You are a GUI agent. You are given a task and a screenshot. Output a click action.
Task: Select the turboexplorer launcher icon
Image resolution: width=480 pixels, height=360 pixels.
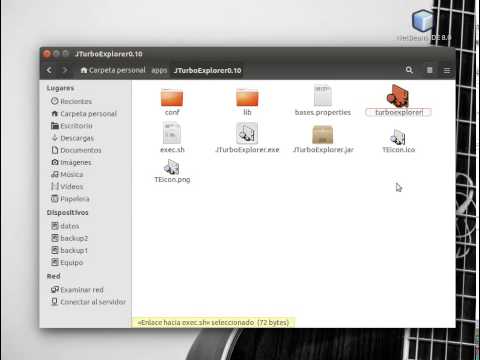[x=398, y=96]
